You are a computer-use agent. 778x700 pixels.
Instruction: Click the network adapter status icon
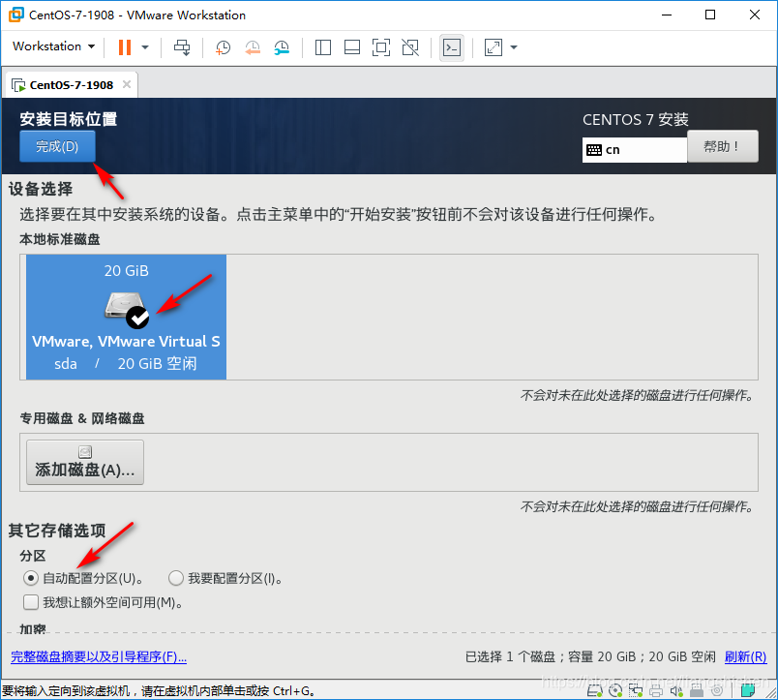(x=636, y=690)
